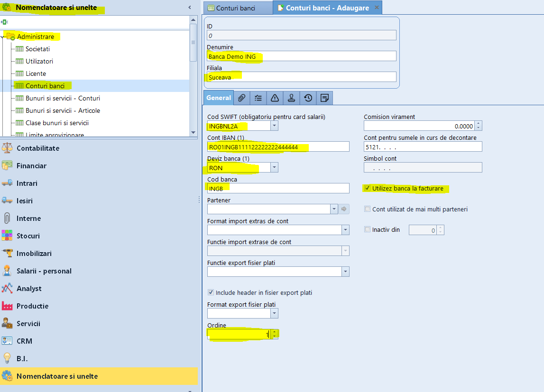Open Bunuri si servicii - Articole
544x392 pixels.
(63, 110)
